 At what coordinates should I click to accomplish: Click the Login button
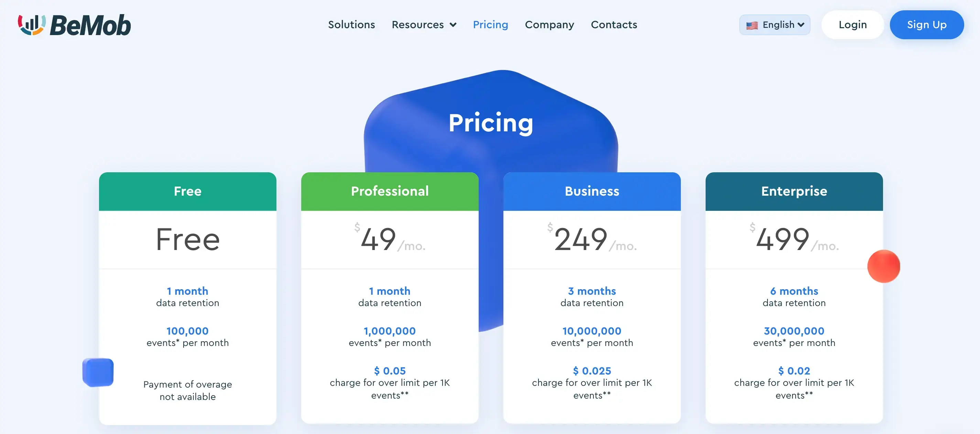click(x=852, y=25)
